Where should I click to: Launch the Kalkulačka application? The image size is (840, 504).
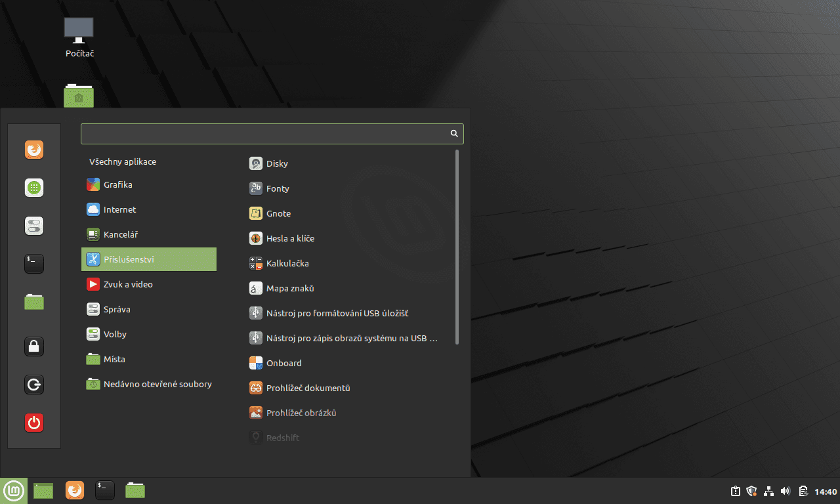[287, 263]
